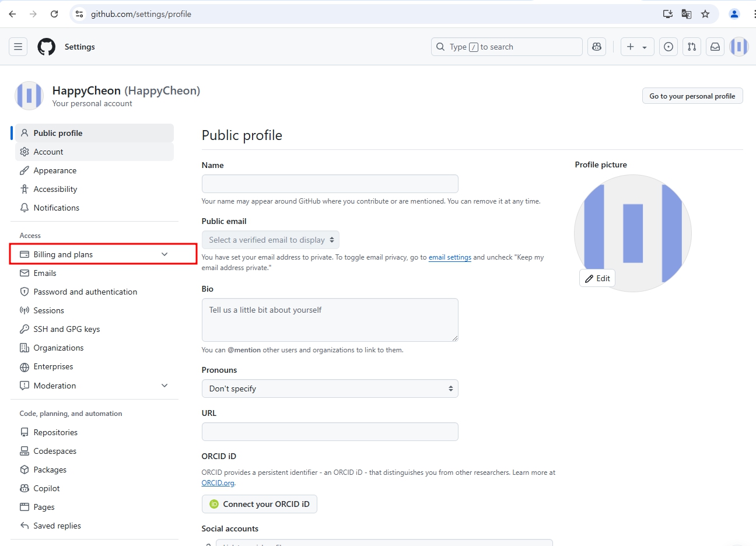Open Appearance settings

[94, 170]
